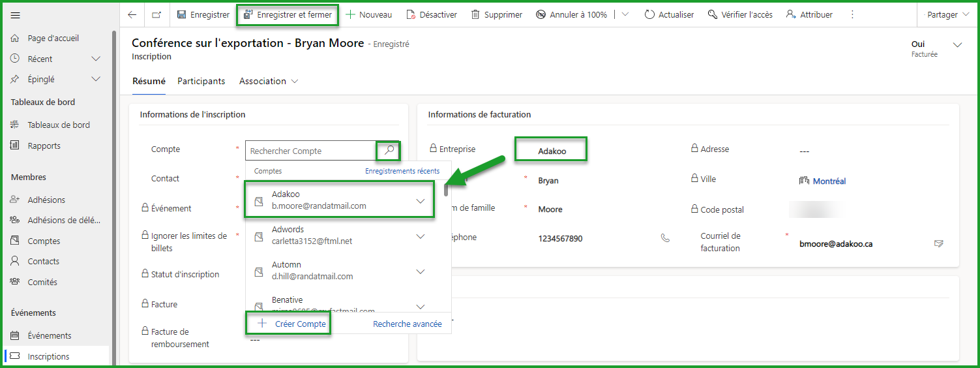Click the account list scrollbar
The width and height of the screenshot is (980, 368).
pos(447,191)
